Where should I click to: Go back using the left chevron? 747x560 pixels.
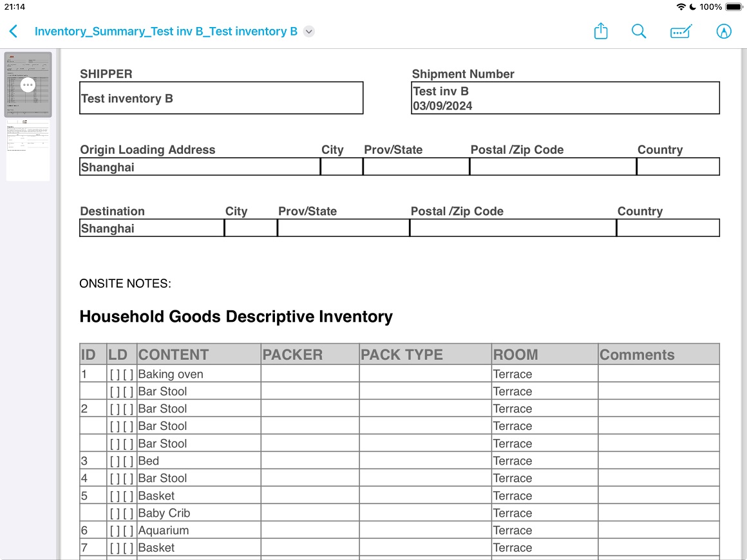tap(14, 32)
